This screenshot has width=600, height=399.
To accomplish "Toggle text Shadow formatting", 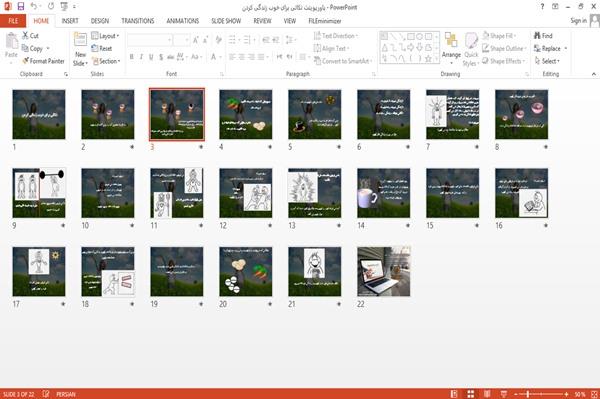I will (x=161, y=57).
